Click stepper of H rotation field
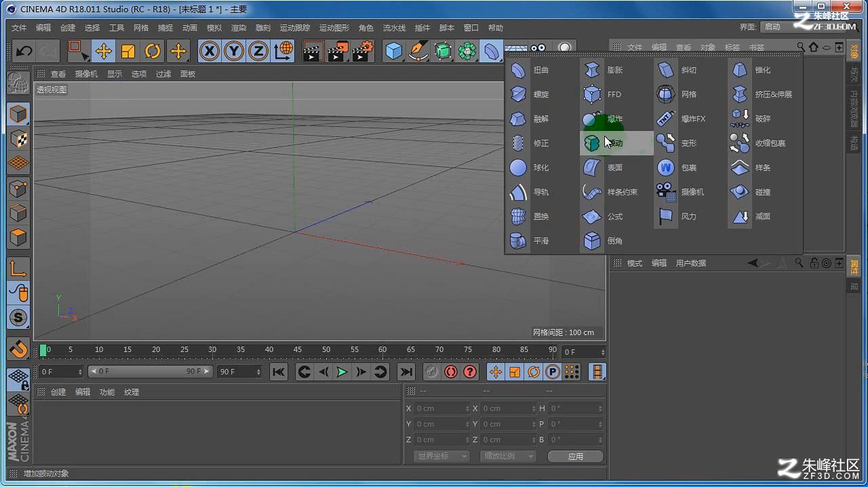 point(601,408)
